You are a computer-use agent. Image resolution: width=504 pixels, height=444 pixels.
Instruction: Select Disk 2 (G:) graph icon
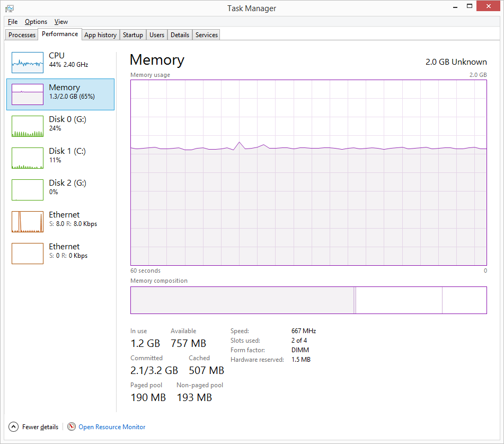28,190
